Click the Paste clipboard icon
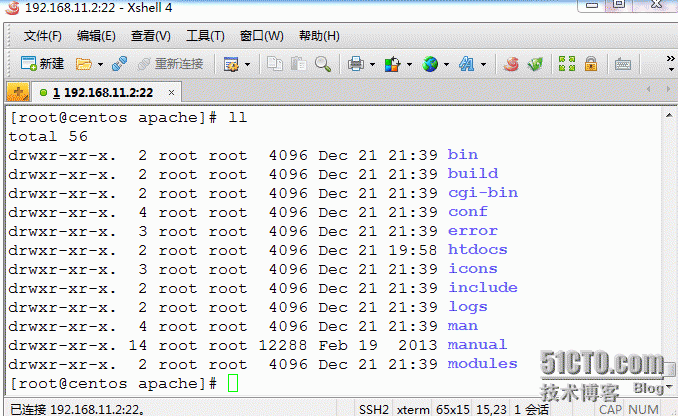678x416 pixels. coord(298,64)
